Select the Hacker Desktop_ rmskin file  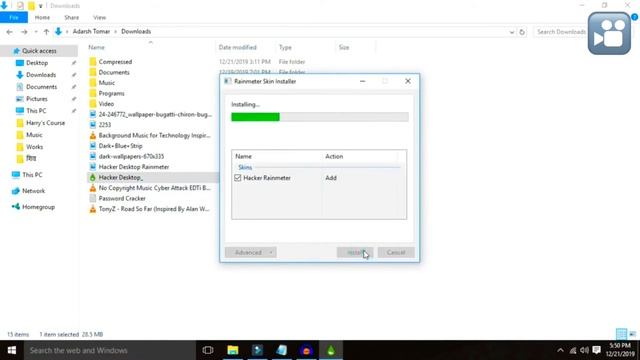pos(121,178)
